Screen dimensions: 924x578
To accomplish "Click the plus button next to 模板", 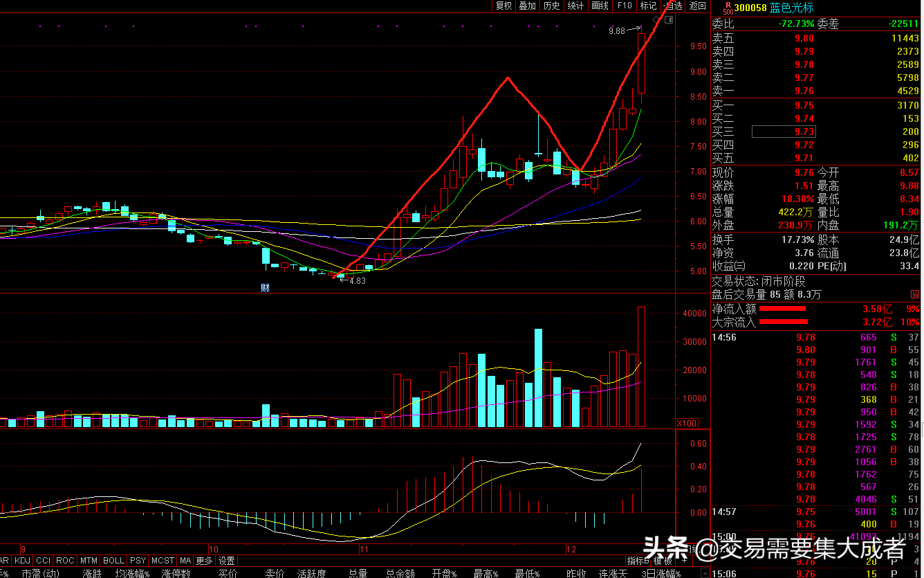I will pyautogui.click(x=685, y=561).
